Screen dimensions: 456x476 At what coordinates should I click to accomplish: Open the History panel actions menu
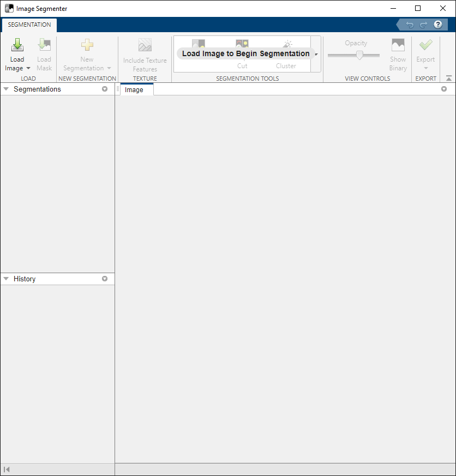[x=105, y=279]
